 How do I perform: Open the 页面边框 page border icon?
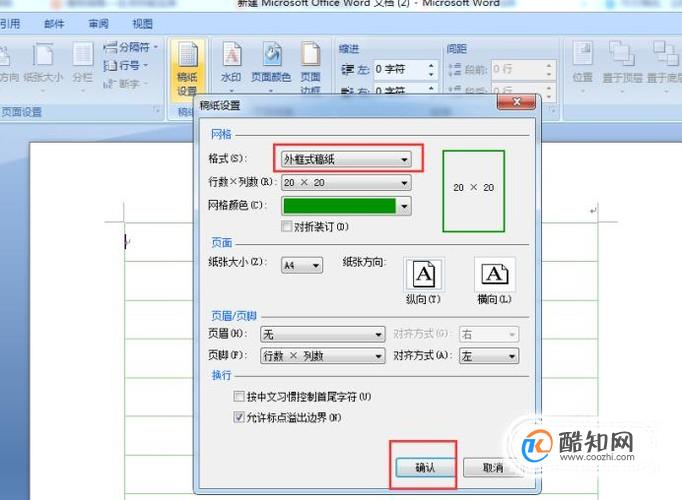click(311, 66)
